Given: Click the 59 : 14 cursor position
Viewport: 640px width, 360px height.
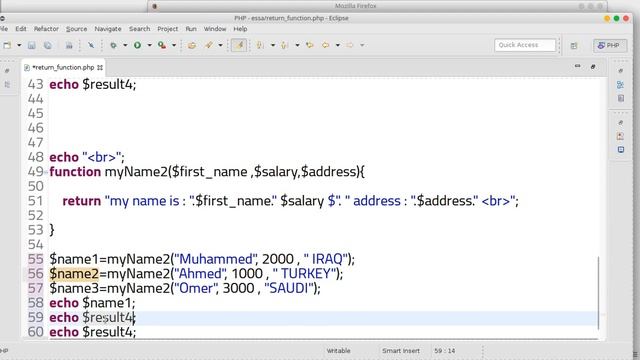Looking at the screenshot, I should pos(444,351).
